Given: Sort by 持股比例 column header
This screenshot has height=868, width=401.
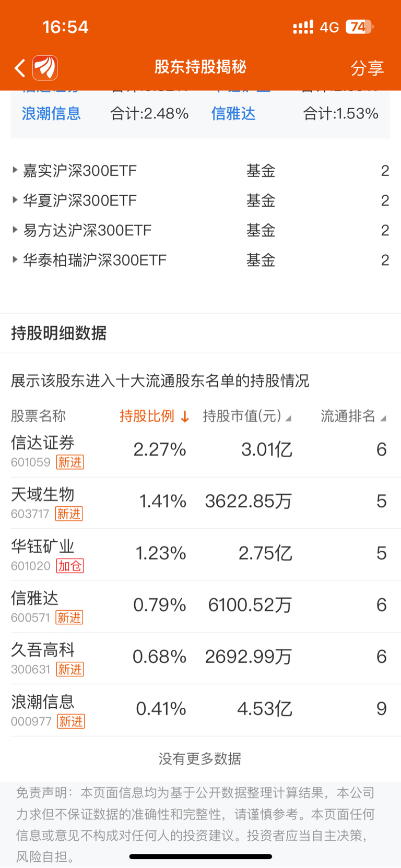Looking at the screenshot, I should [154, 416].
